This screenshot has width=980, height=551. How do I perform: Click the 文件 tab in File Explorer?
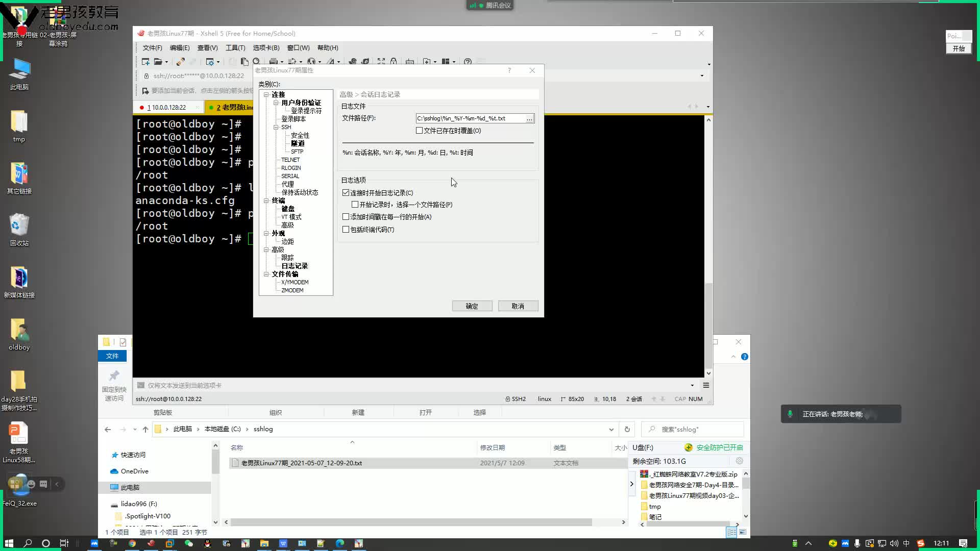112,356
